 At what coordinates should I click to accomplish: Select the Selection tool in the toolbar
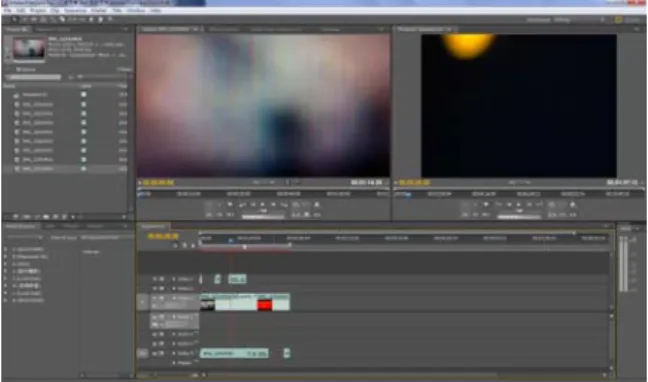(x=14, y=19)
